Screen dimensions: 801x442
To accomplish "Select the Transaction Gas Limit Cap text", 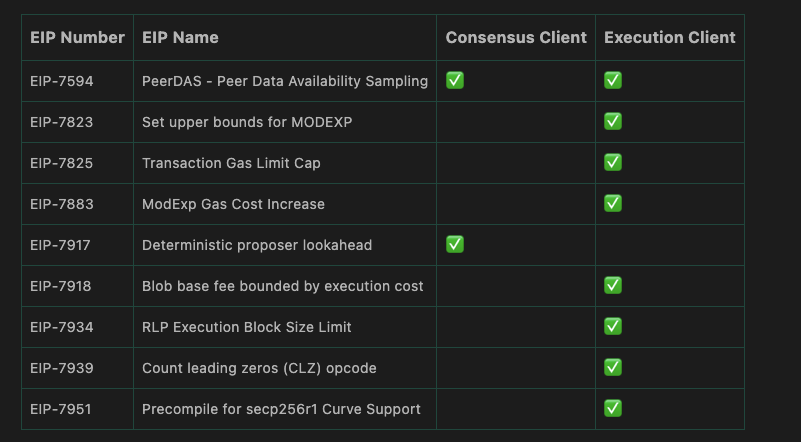I will click(231, 163).
